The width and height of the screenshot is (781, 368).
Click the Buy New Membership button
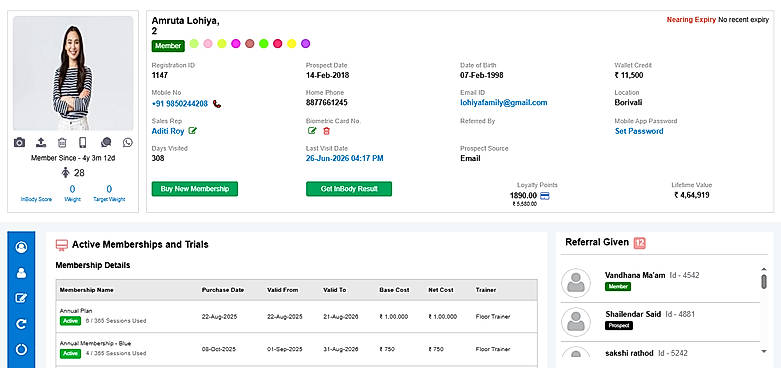pyautogui.click(x=195, y=189)
